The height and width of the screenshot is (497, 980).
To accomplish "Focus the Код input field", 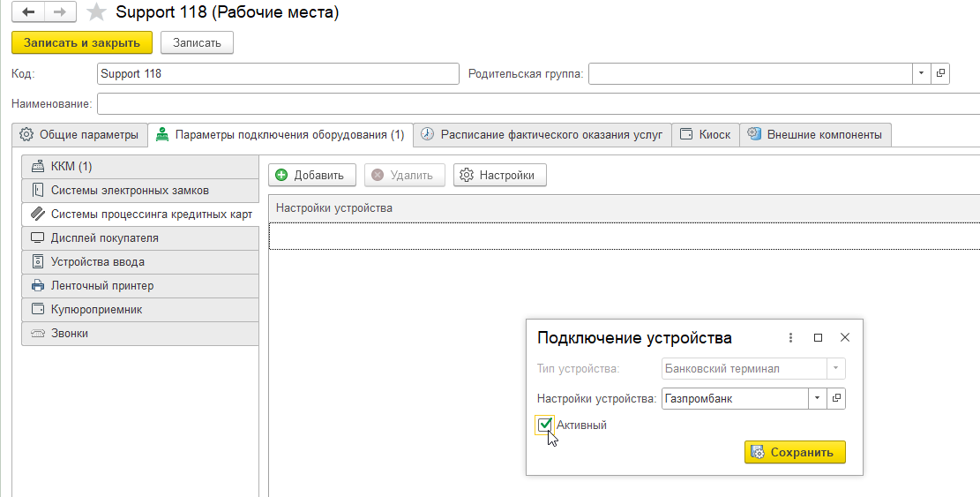I will point(278,74).
